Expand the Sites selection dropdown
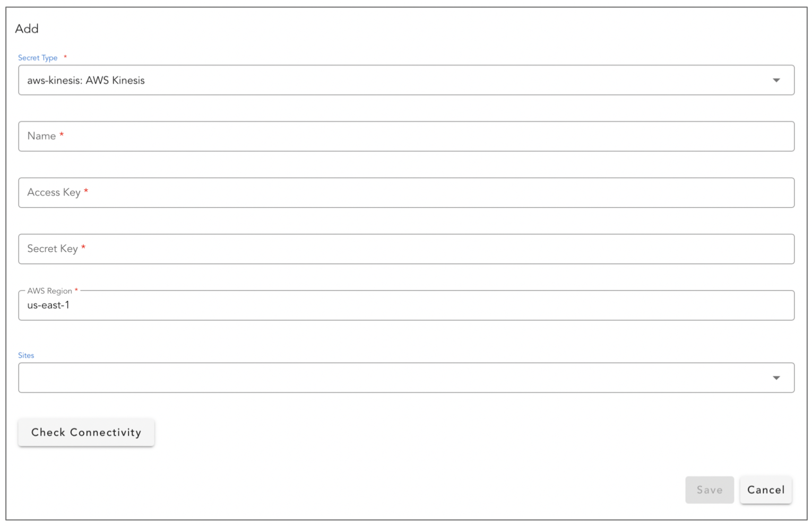Screen dimensions: 812x526 (406, 378)
